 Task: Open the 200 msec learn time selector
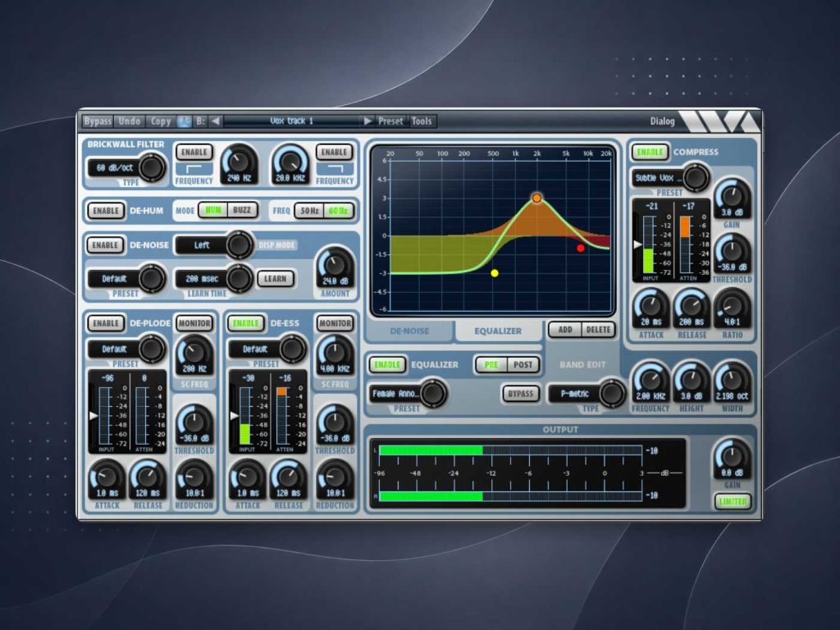point(214,279)
